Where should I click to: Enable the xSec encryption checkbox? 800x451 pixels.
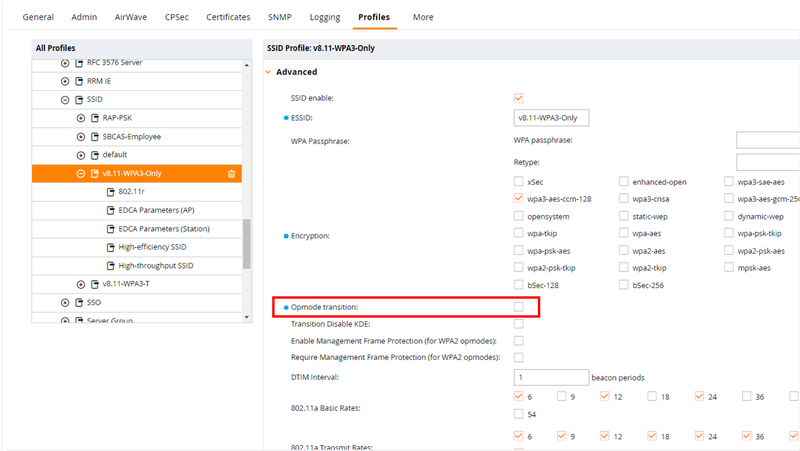tap(518, 181)
